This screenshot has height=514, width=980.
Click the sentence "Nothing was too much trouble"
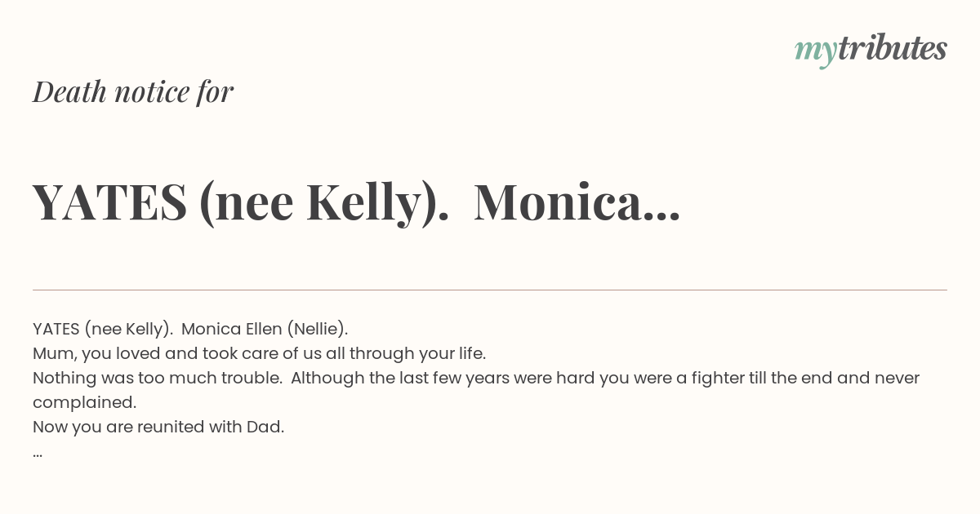[x=157, y=378]
